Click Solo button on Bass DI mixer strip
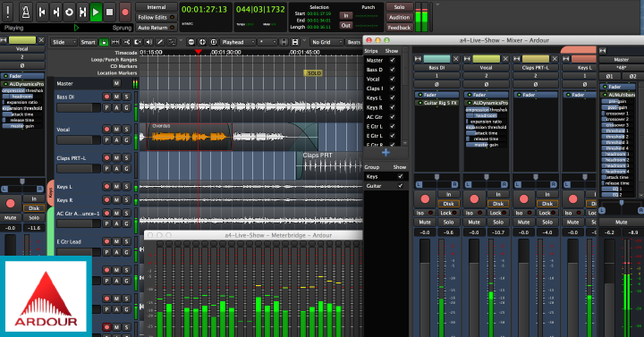Image resolution: width=644 pixels, height=337 pixels. click(448, 222)
